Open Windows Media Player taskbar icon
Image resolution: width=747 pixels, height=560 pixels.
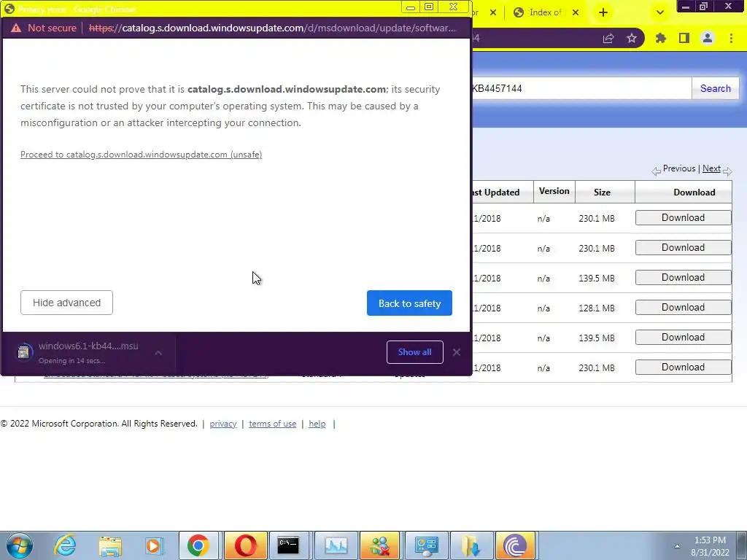click(x=154, y=545)
